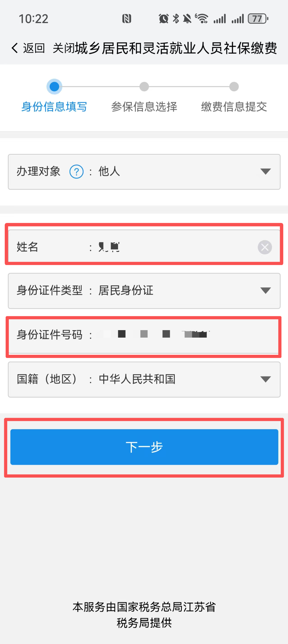Clear the 姓名 field with the X icon

tap(265, 247)
